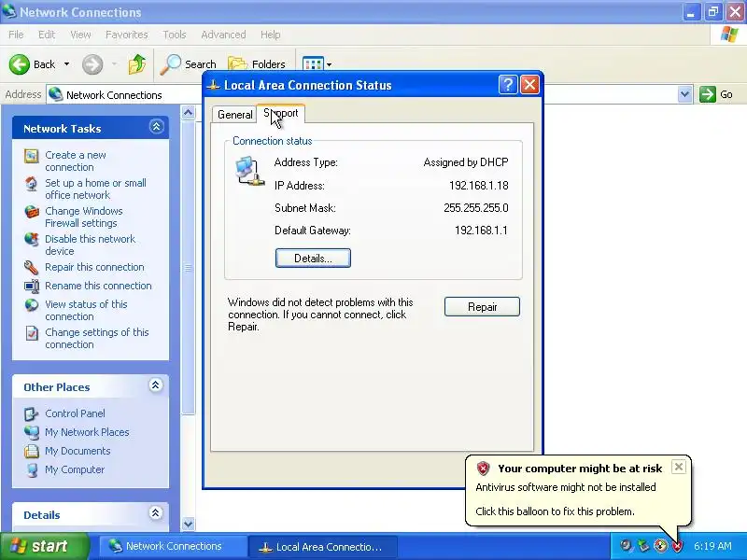Viewport: 747px width, 560px height.
Task: Click the Disable network device icon
Action: [x=32, y=240]
